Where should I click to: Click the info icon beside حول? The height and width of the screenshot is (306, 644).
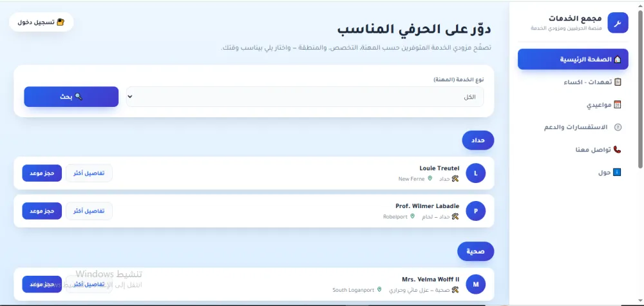618,173
